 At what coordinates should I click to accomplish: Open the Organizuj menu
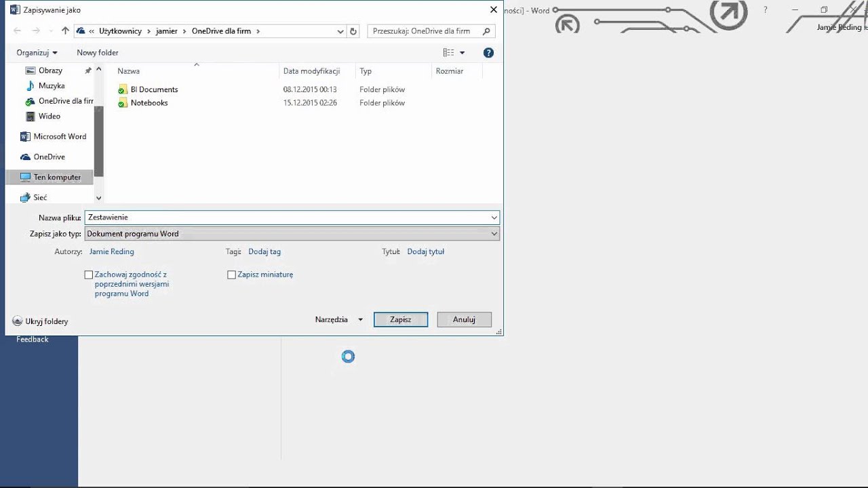37,53
